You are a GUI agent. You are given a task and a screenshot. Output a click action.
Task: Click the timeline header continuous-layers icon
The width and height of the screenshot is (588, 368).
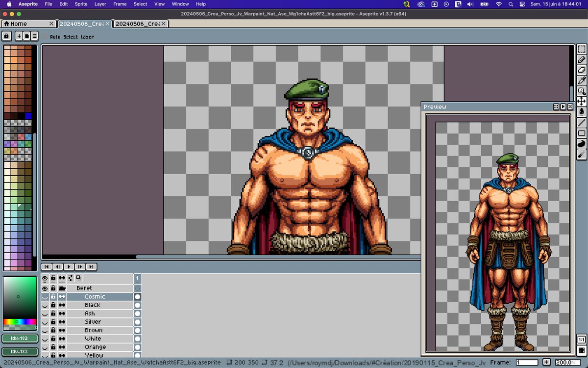click(x=62, y=278)
